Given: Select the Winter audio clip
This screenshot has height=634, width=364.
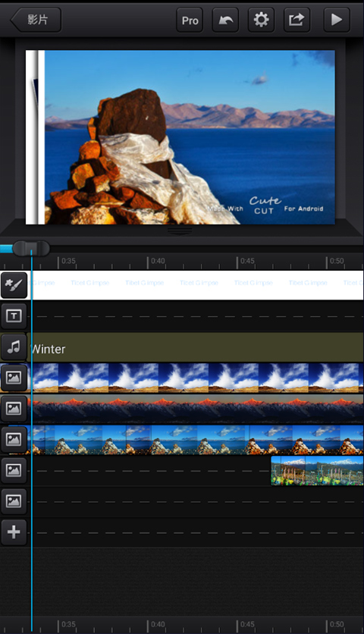Looking at the screenshot, I should pyautogui.click(x=197, y=347).
